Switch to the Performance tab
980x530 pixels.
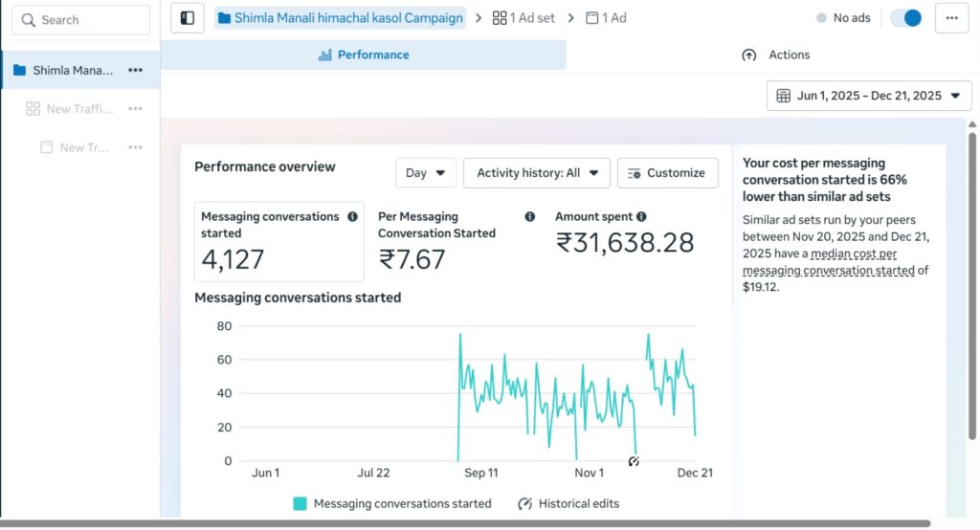click(x=364, y=55)
